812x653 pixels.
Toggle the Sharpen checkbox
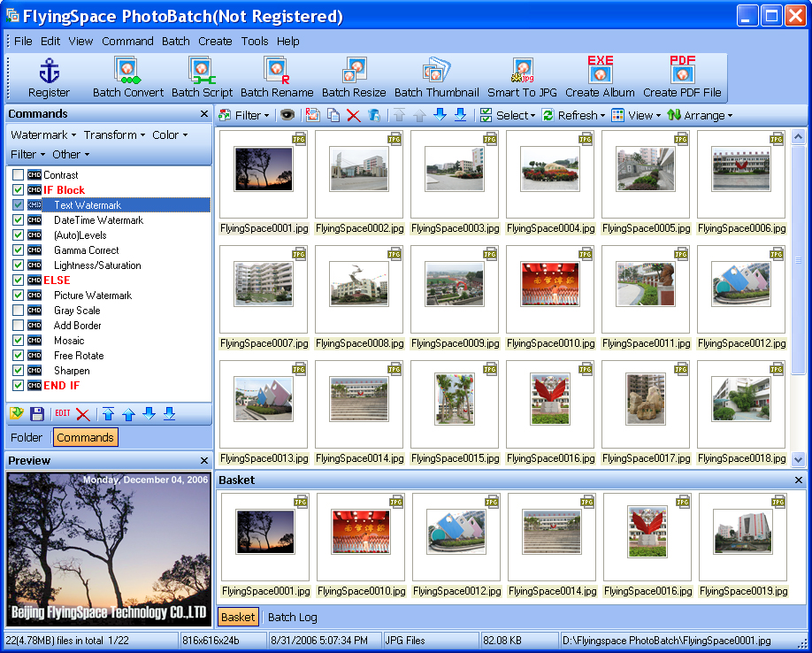click(x=18, y=370)
